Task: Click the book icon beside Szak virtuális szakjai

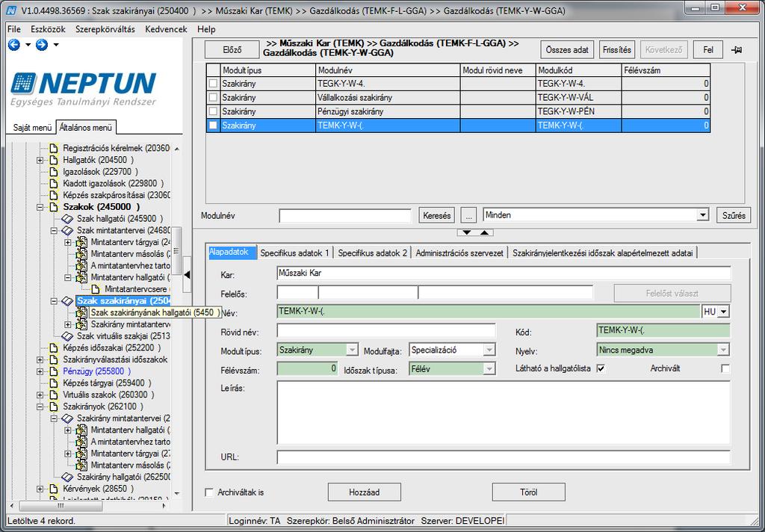Action: point(67,336)
